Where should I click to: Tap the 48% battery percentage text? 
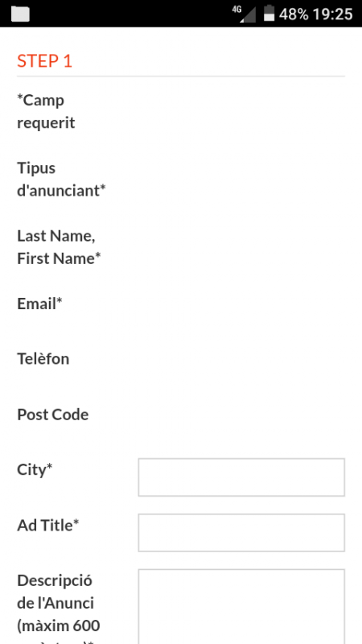294,14
